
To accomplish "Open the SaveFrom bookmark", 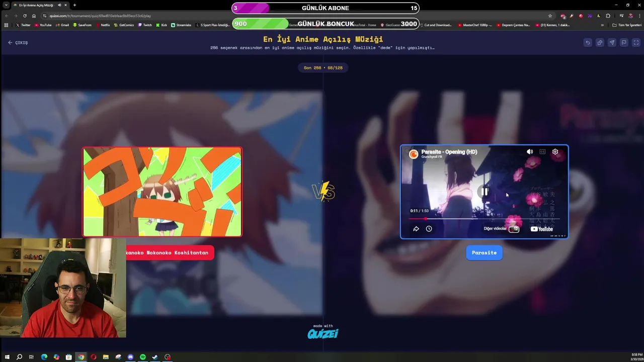I will click(83, 25).
